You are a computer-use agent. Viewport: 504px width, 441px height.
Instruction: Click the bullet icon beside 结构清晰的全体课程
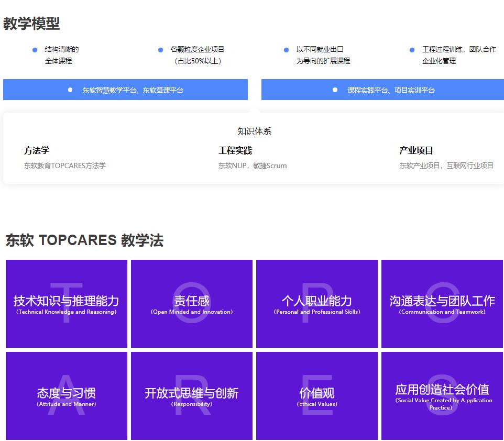pos(34,49)
